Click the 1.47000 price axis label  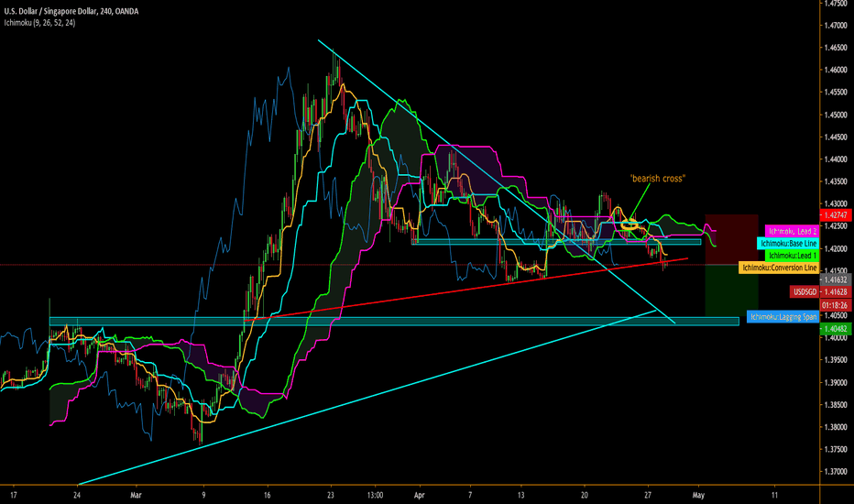click(836, 25)
